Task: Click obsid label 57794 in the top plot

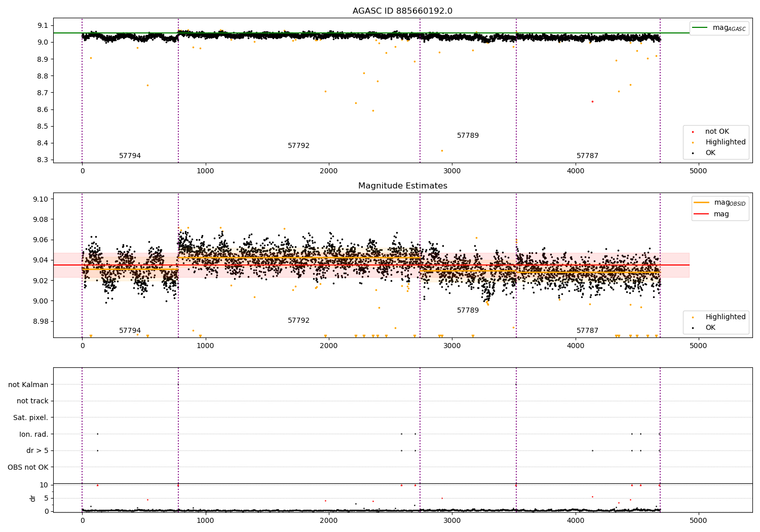Action: [x=130, y=156]
